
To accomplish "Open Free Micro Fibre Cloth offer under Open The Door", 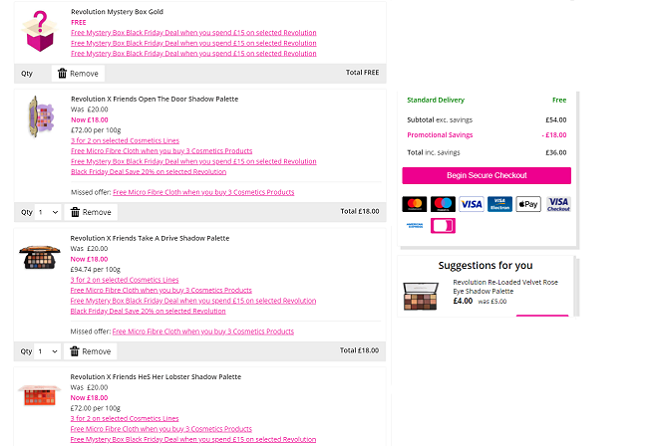I will 161,151.
